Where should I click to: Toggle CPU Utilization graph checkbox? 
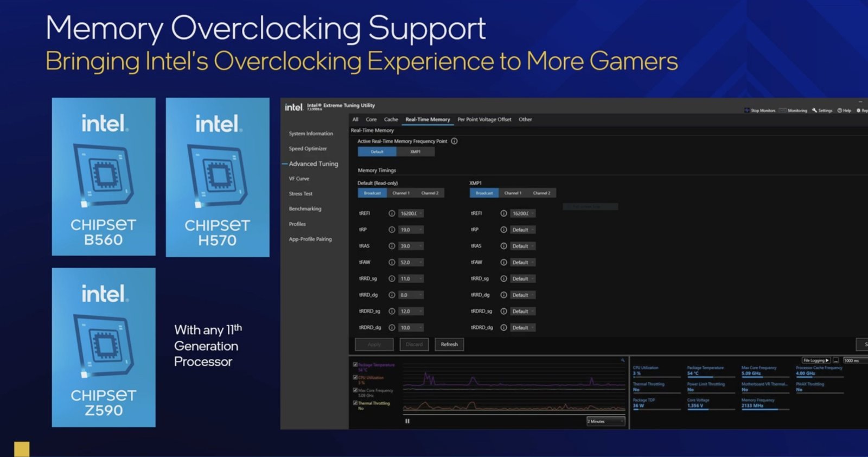[x=355, y=377]
